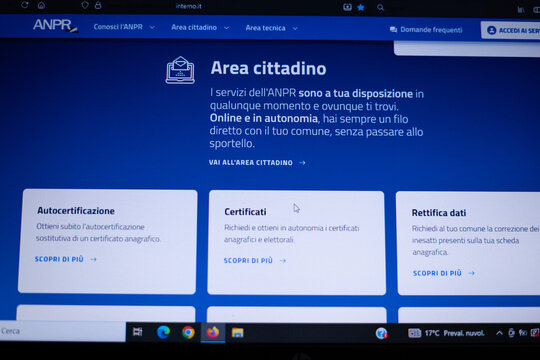Click the Autocertificazione card title
Image resolution: width=540 pixels, height=360 pixels.
click(76, 210)
